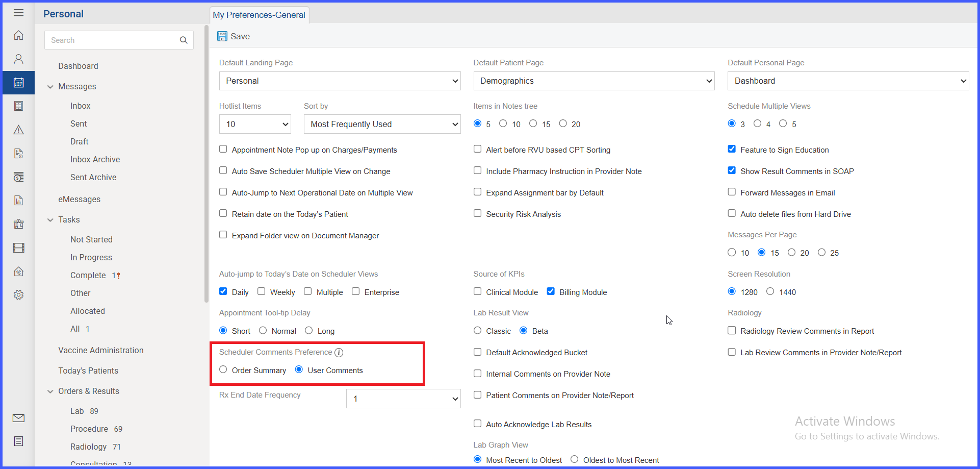Open Today's Patients in the navigation
The height and width of the screenshot is (469, 980).
point(88,371)
